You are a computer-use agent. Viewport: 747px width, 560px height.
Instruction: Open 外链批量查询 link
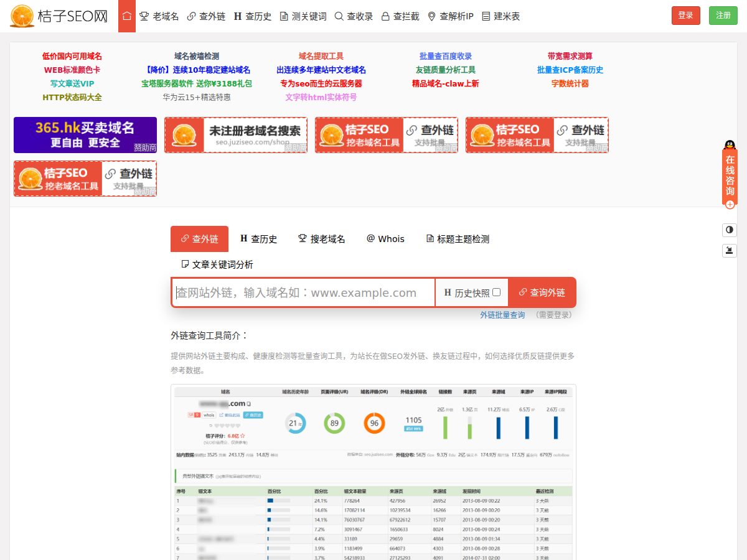[x=502, y=315]
